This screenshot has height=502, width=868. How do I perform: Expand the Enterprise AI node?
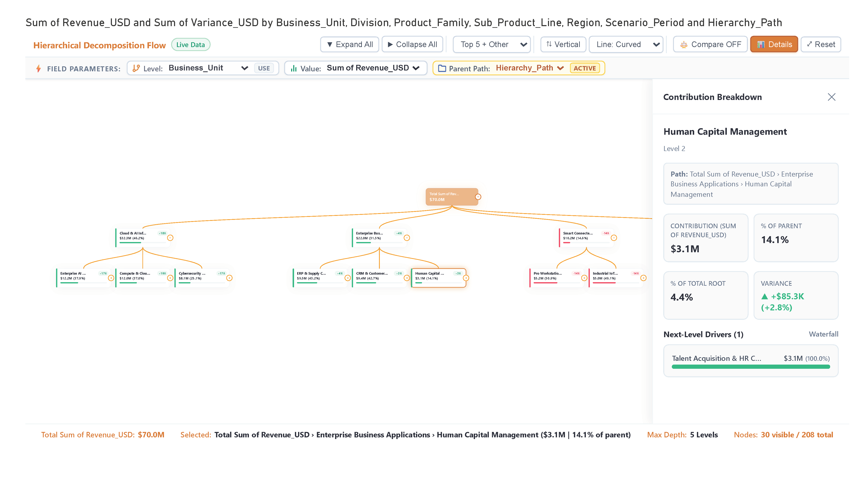[x=111, y=278]
